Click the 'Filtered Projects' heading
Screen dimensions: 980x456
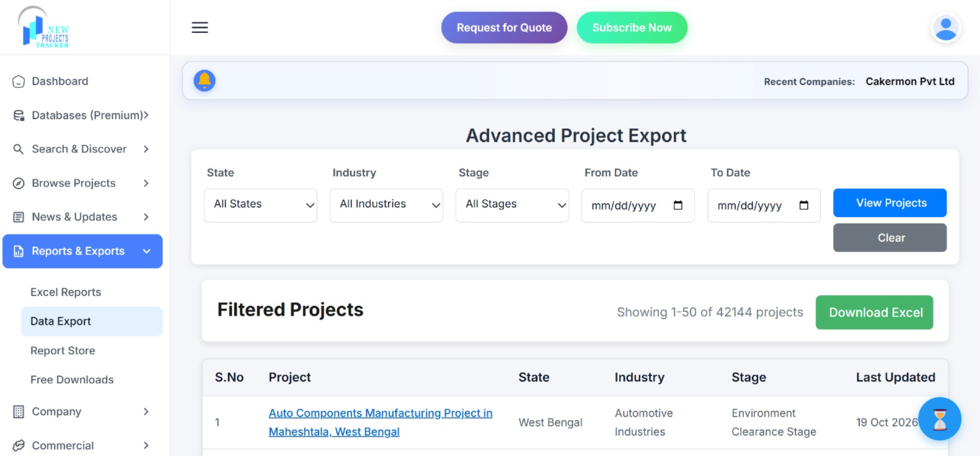click(x=290, y=310)
